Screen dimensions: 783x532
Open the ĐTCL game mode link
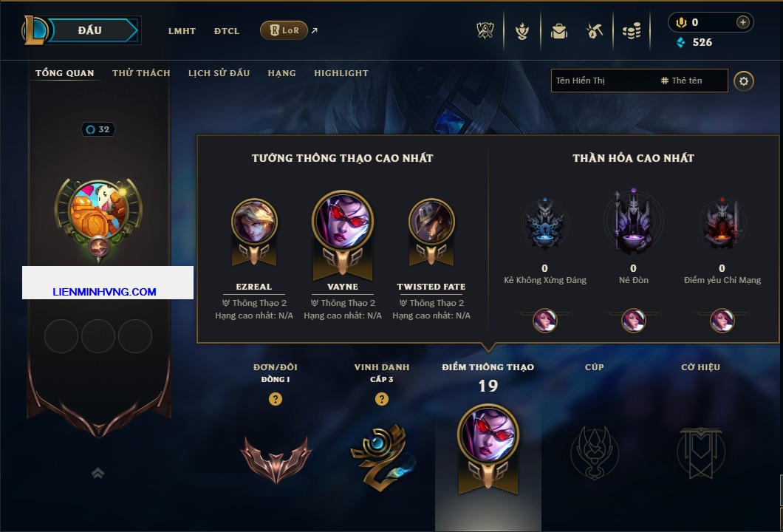coord(227,31)
